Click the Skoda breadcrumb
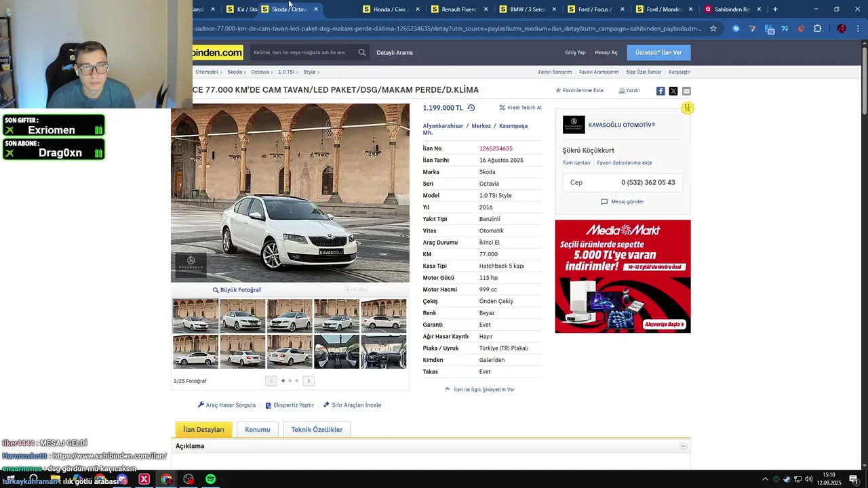This screenshot has height=488, width=868. point(235,72)
